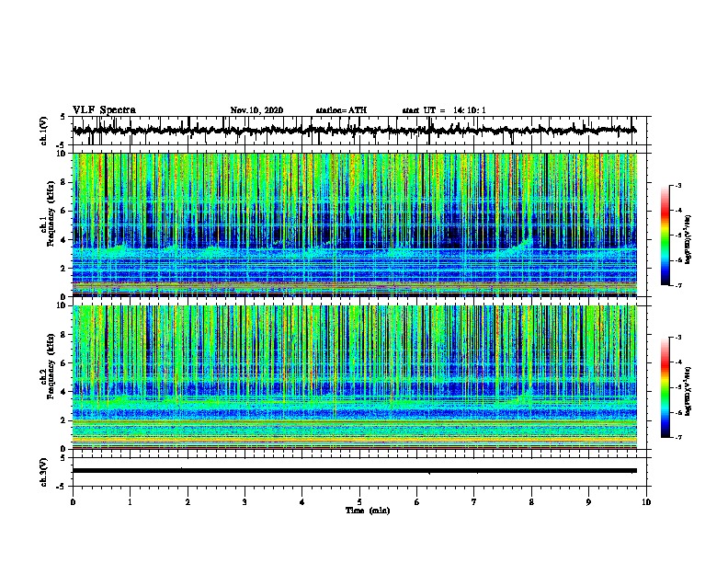Click the "ch.1(V)" waveform axis label
The width and height of the screenshot is (728, 563).
point(45,131)
